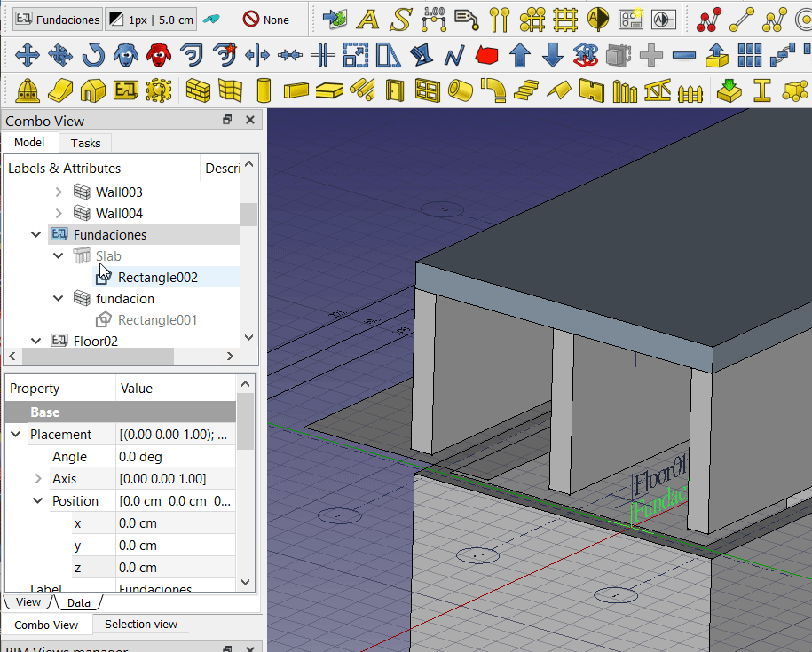Image resolution: width=812 pixels, height=652 pixels.
Task: Open the Selection view tab
Action: pos(141,625)
